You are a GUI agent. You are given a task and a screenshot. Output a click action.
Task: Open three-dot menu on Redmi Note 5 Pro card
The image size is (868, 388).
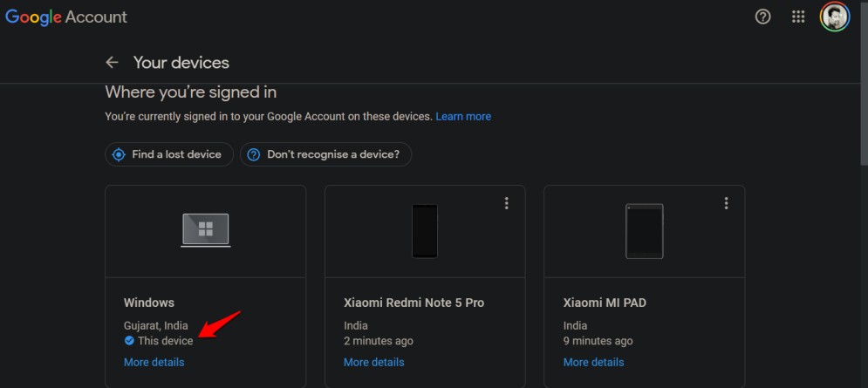[506, 203]
